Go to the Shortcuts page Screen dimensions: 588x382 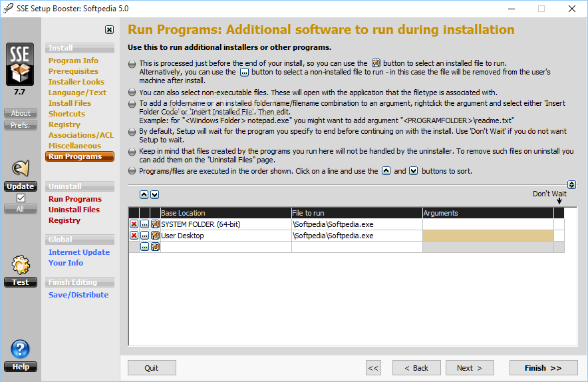[x=67, y=114]
